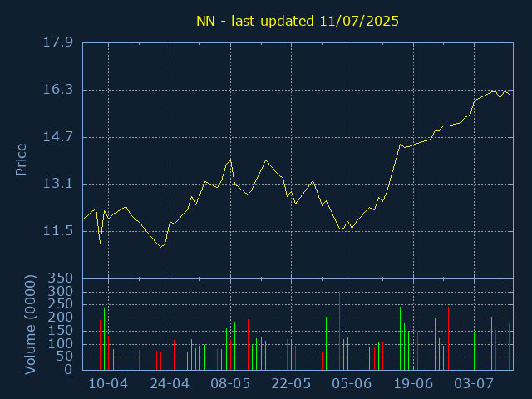Click the 03-07 date label
532x399 pixels.
[x=474, y=384]
